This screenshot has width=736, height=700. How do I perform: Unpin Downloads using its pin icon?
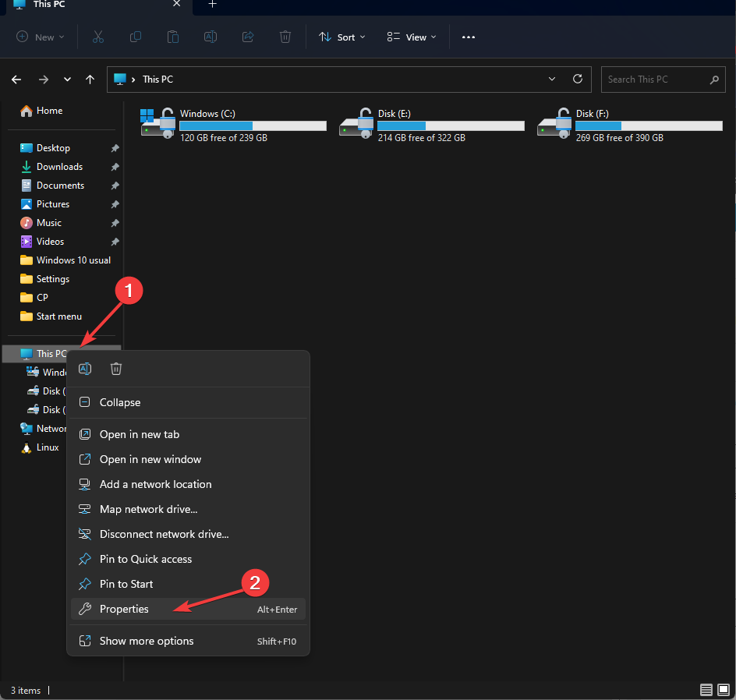115,167
